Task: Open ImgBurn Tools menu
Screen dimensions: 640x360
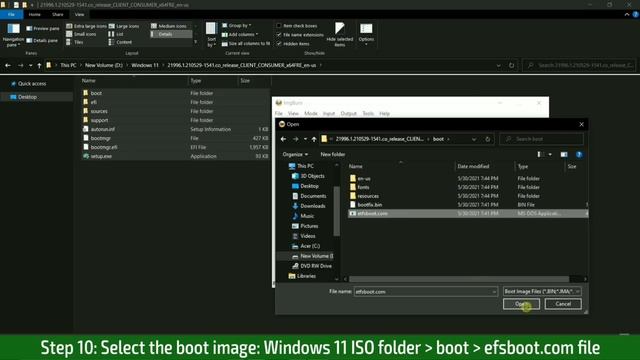Action: (x=368, y=113)
